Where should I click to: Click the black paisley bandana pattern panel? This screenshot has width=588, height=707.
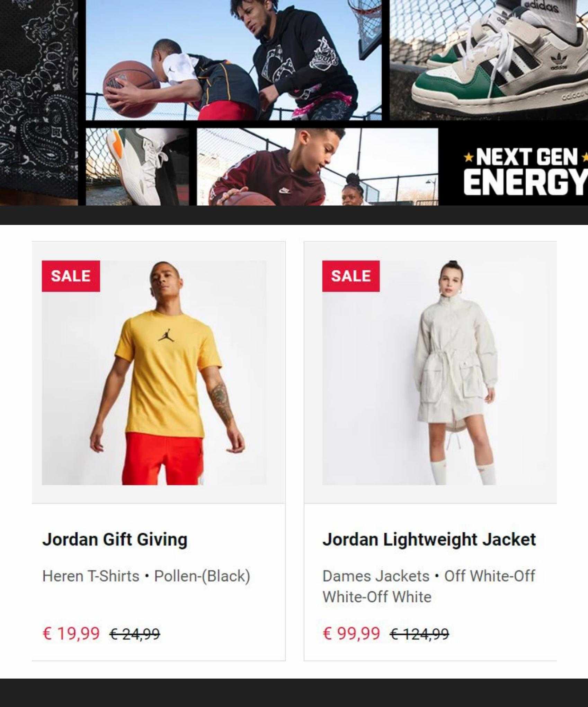tap(39, 103)
